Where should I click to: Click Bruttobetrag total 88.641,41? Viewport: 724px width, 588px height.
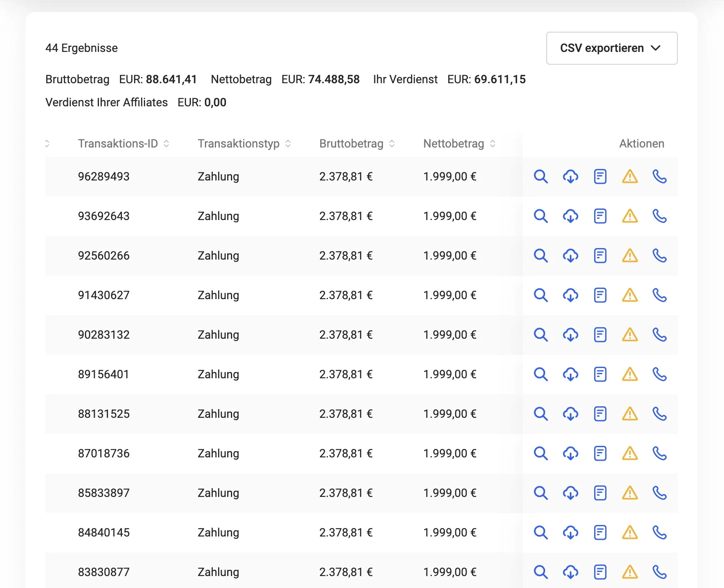(172, 79)
